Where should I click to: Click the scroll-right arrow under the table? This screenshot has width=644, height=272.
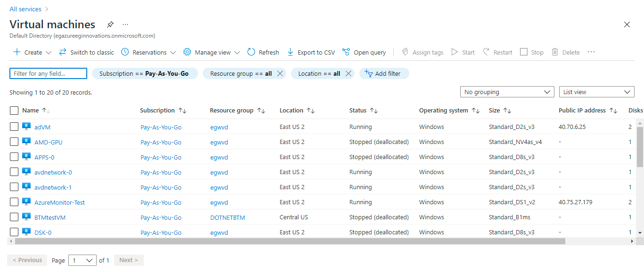pyautogui.click(x=633, y=241)
